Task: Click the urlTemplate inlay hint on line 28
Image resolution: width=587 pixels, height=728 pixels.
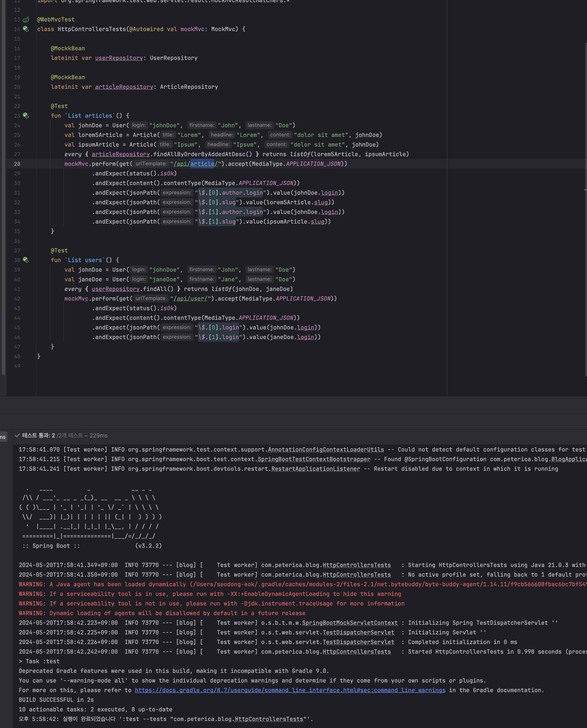Action: (x=151, y=164)
